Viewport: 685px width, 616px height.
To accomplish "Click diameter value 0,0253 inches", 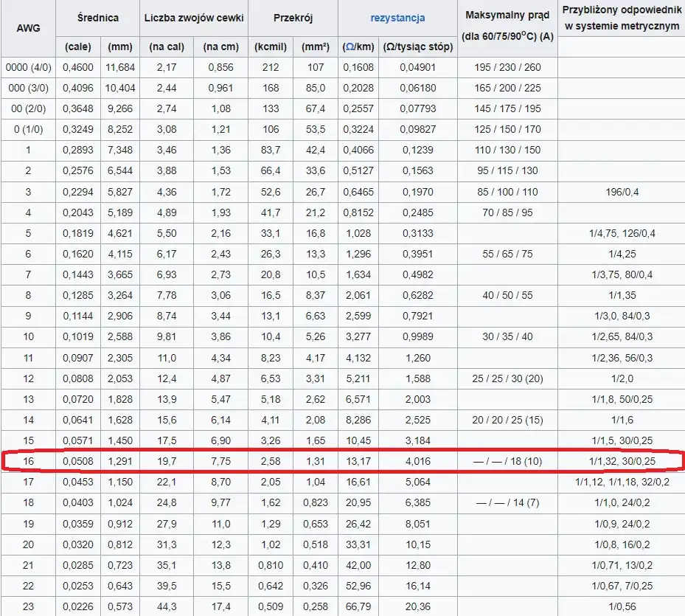I will [78, 586].
